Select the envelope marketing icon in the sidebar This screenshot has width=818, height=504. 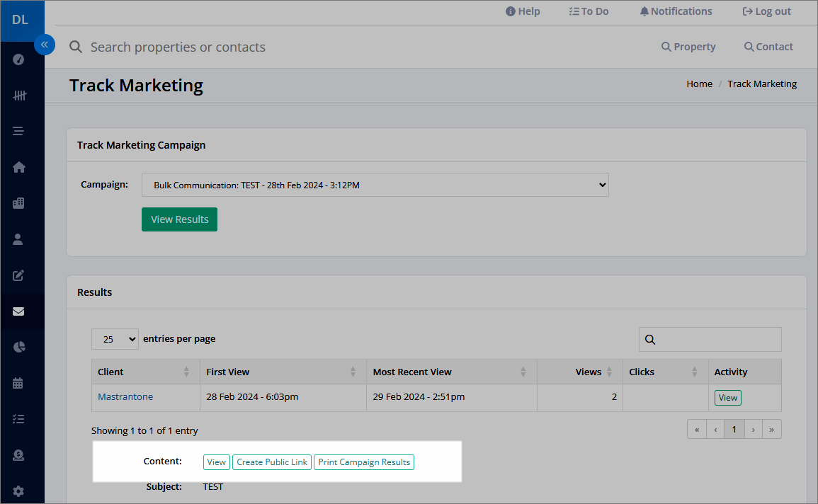[x=18, y=311]
